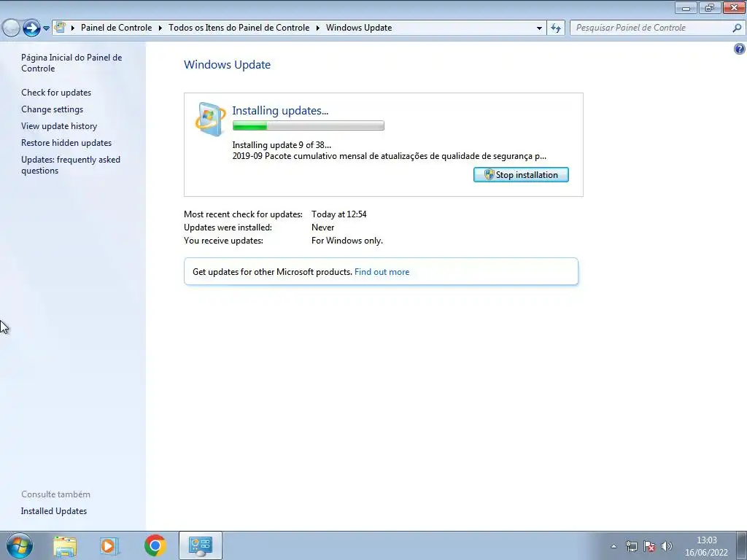This screenshot has height=560, width=747.
Task: Select Windows Update breadcrumb
Action: coord(359,28)
